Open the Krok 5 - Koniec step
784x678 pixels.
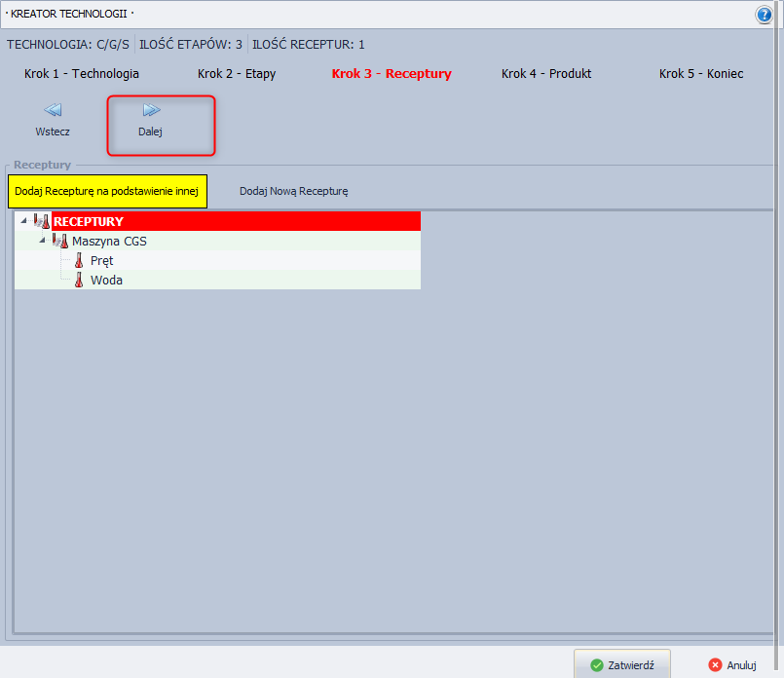coord(701,73)
